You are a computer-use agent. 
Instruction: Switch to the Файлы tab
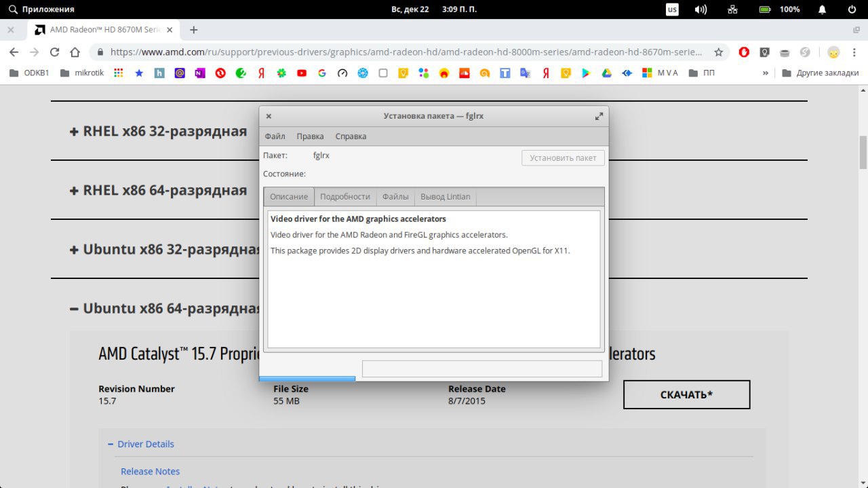[x=395, y=197]
